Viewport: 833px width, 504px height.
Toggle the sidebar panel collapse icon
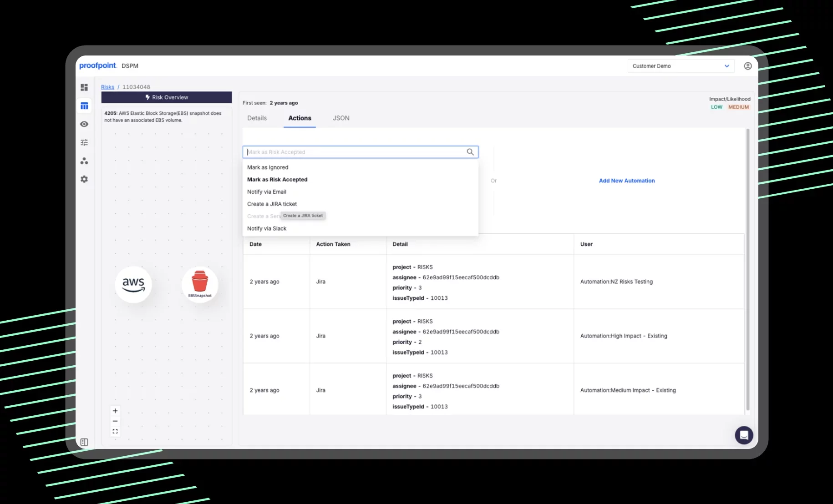coord(84,442)
